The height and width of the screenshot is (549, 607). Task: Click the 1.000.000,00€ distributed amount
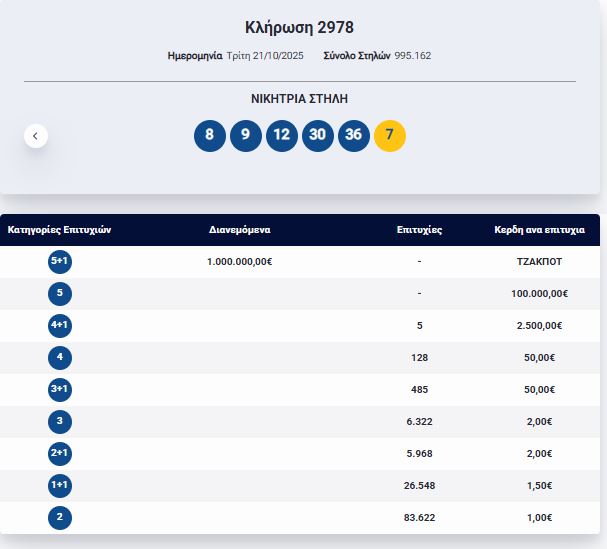click(x=239, y=261)
